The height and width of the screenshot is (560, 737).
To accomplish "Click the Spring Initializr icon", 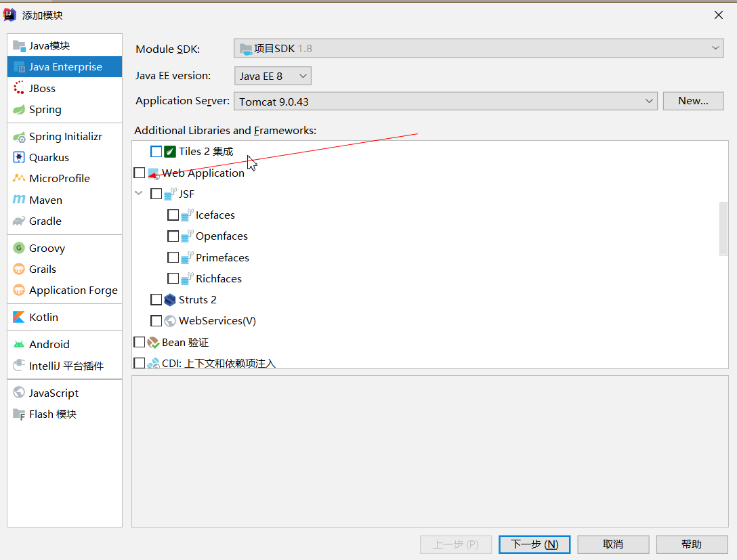I will (19, 137).
